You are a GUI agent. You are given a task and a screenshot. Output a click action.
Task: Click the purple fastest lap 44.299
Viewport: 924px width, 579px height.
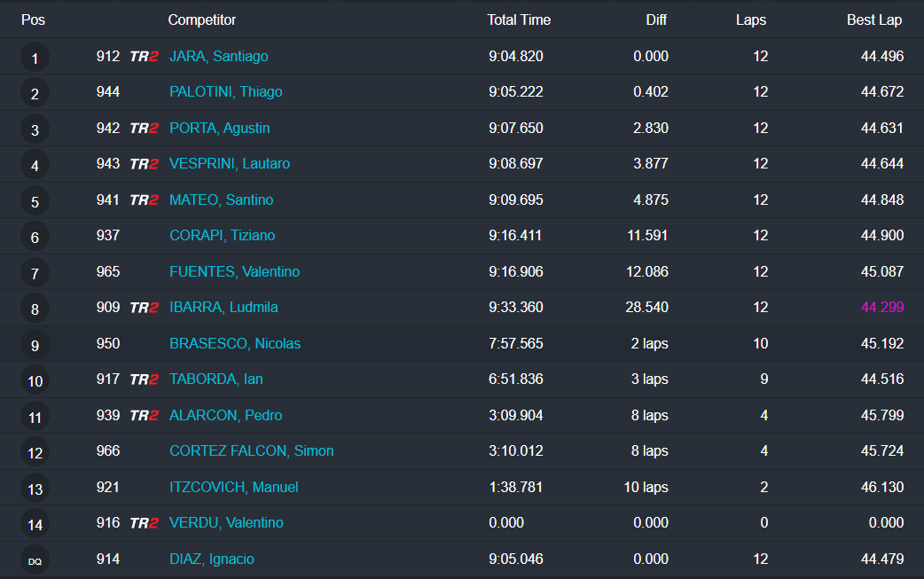881,308
